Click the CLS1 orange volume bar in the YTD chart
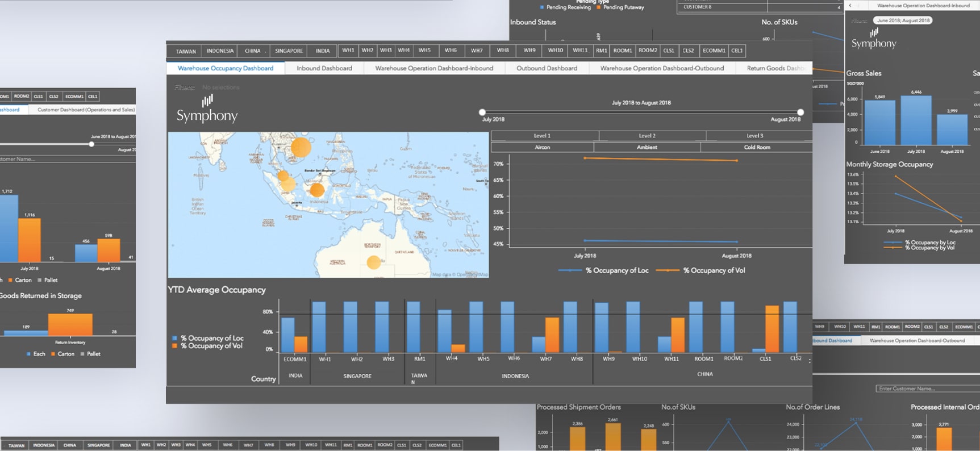This screenshot has width=980, height=451. [772, 329]
